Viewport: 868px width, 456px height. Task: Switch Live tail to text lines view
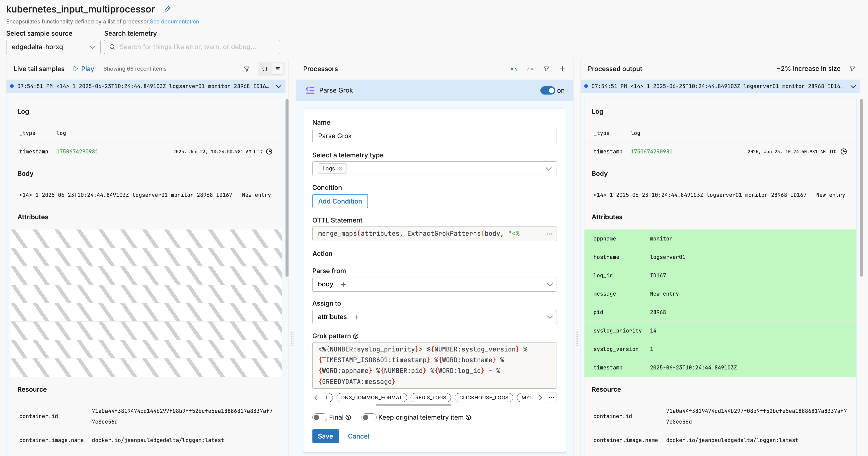278,69
